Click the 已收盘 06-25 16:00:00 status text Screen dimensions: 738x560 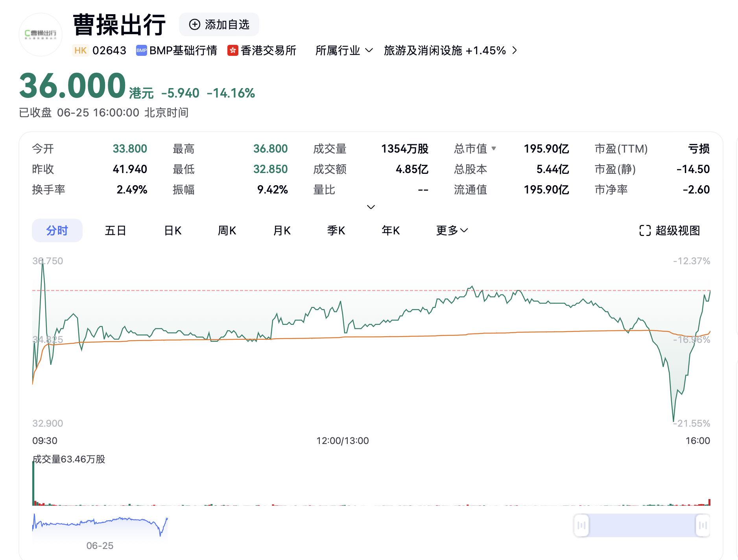(104, 112)
